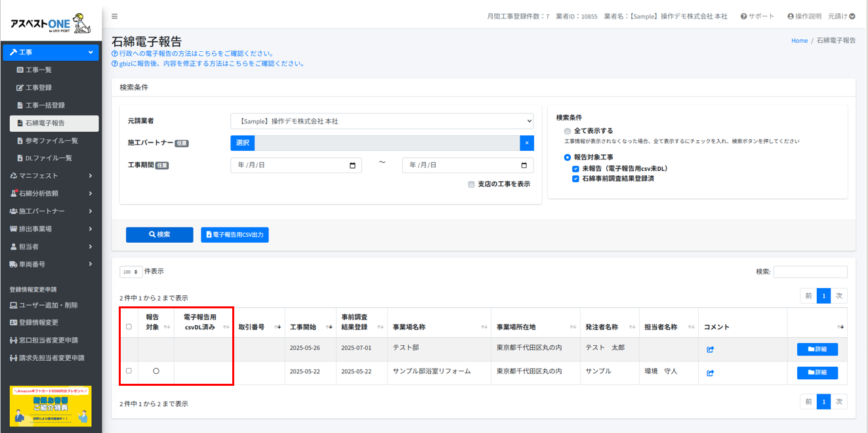Click the hamburger menu icon in header

tap(115, 16)
